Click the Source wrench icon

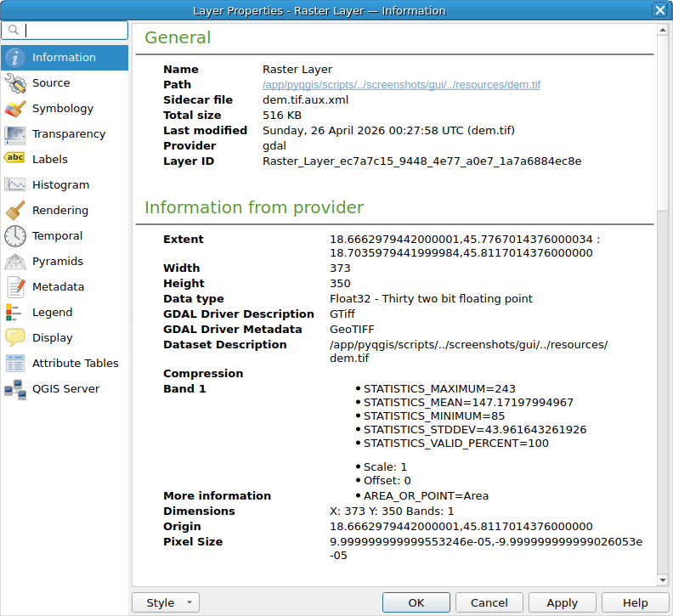[x=15, y=83]
